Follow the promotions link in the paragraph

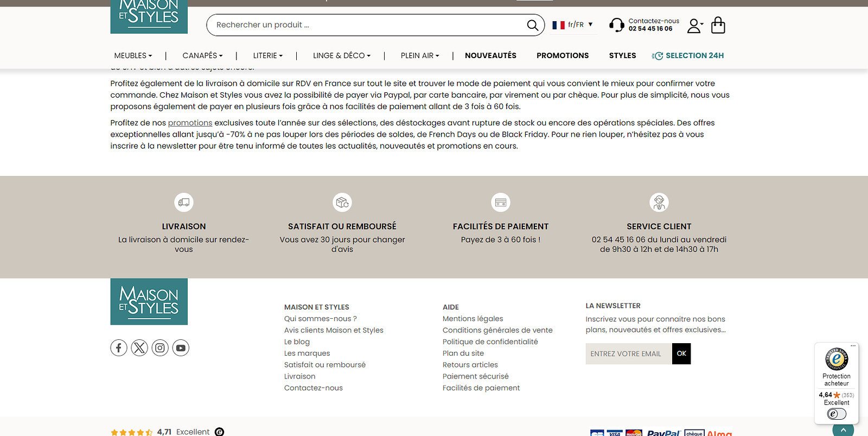tap(190, 123)
